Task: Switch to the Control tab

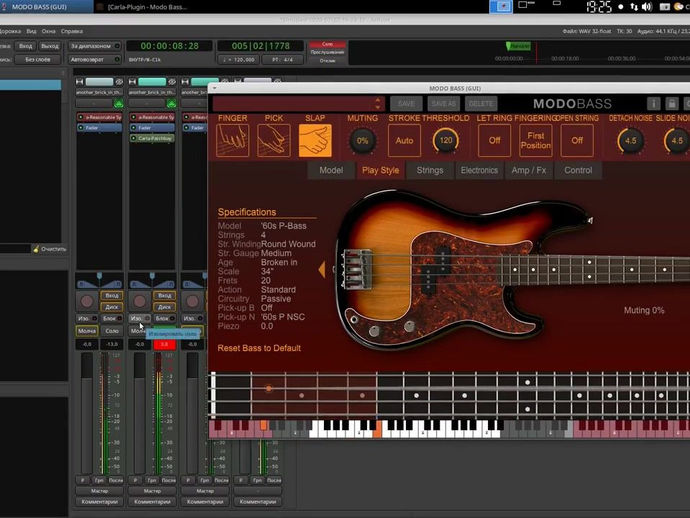Action: (x=578, y=170)
